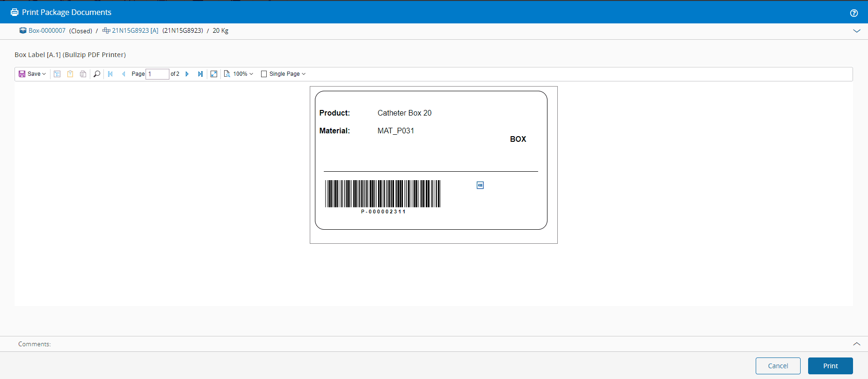This screenshot has width=868, height=379.
Task: Click the parameters clipboard icon
Action: coord(70,74)
